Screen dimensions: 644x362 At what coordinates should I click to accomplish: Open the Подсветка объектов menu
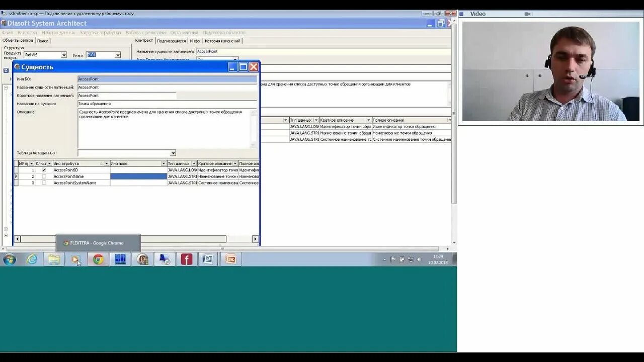click(224, 32)
